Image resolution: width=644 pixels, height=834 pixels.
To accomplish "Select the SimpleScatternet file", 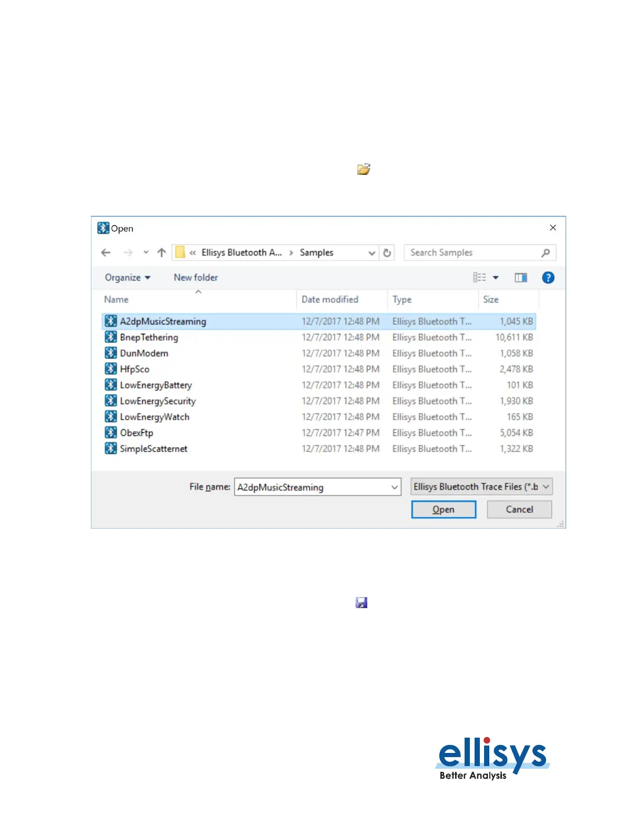I will click(319, 449).
